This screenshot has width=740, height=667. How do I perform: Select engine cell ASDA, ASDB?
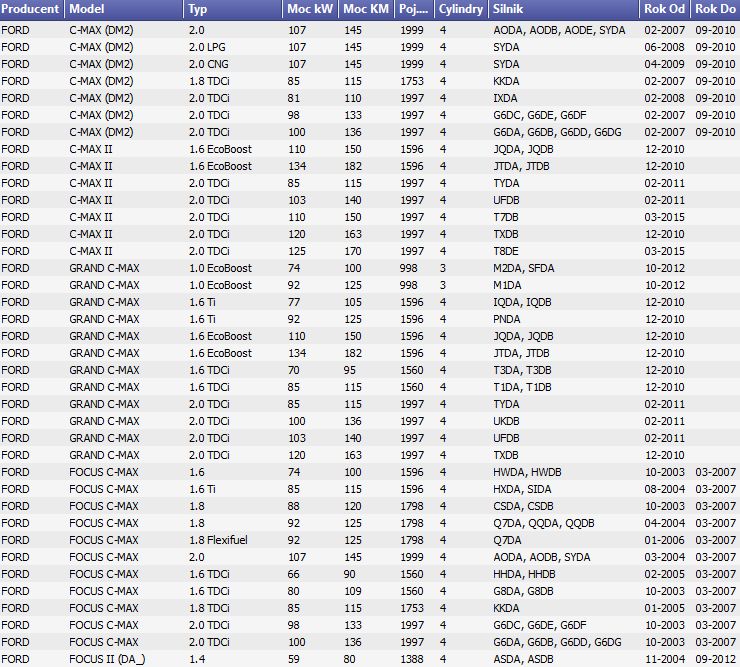click(x=523, y=659)
